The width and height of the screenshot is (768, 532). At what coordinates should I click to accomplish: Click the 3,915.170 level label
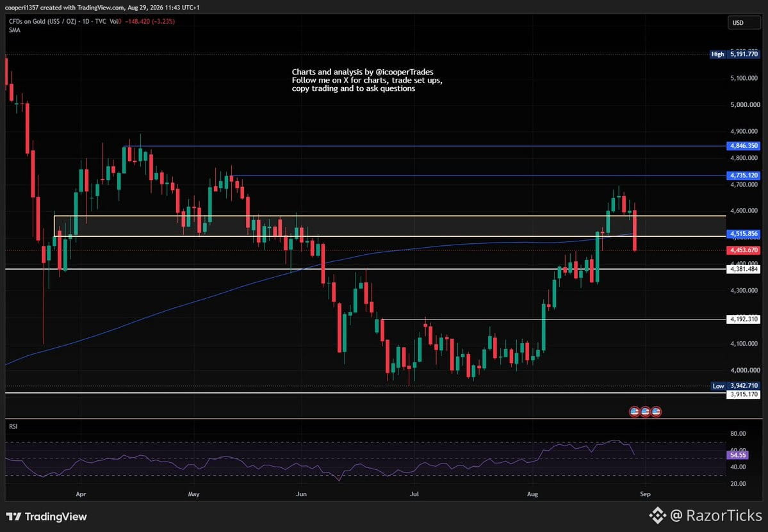tap(744, 394)
